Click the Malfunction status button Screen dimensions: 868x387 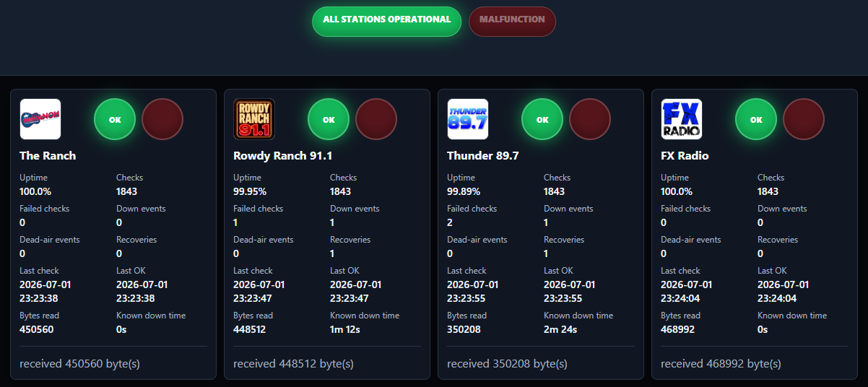(512, 21)
